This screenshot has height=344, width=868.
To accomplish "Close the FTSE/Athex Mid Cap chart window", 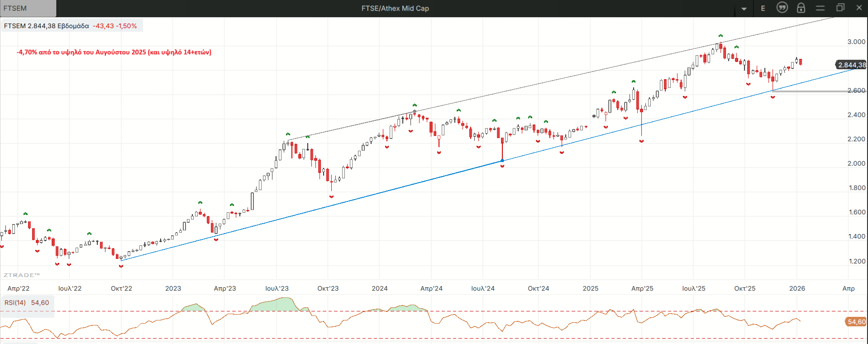I will coord(859,8).
